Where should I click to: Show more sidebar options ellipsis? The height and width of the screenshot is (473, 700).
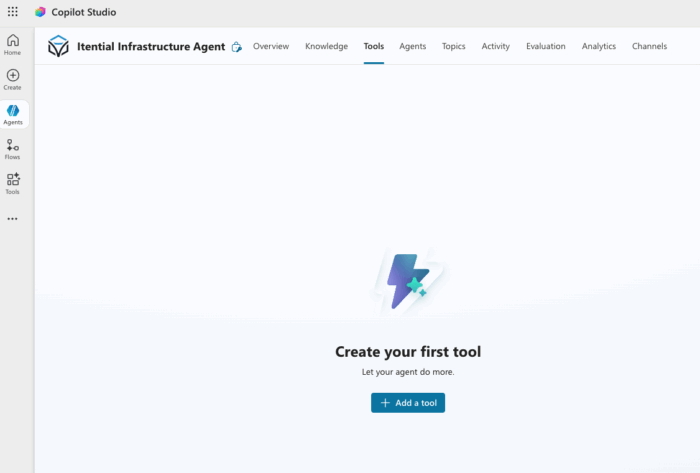12,219
